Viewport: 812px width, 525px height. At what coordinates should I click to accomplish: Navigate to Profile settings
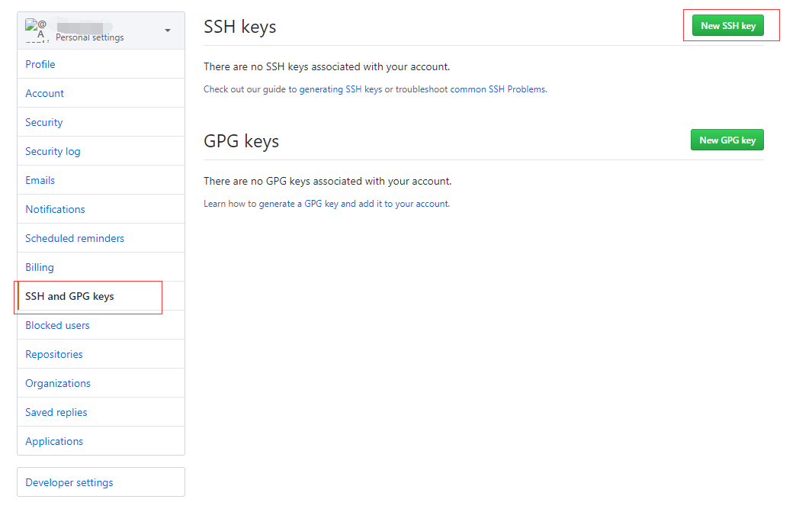coord(40,64)
